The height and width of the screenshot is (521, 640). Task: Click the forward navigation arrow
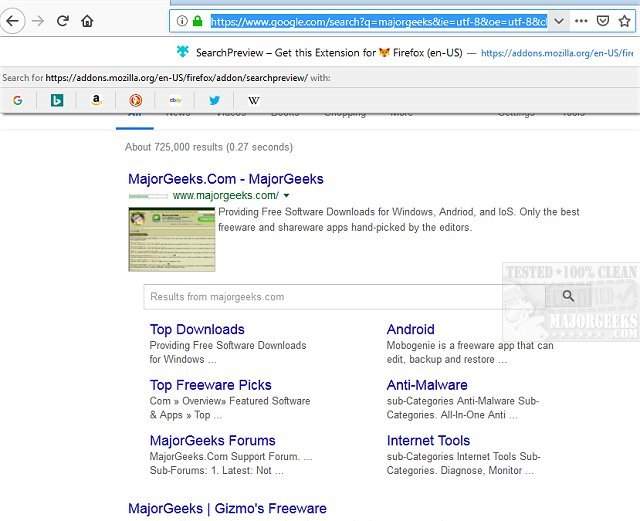pos(38,20)
